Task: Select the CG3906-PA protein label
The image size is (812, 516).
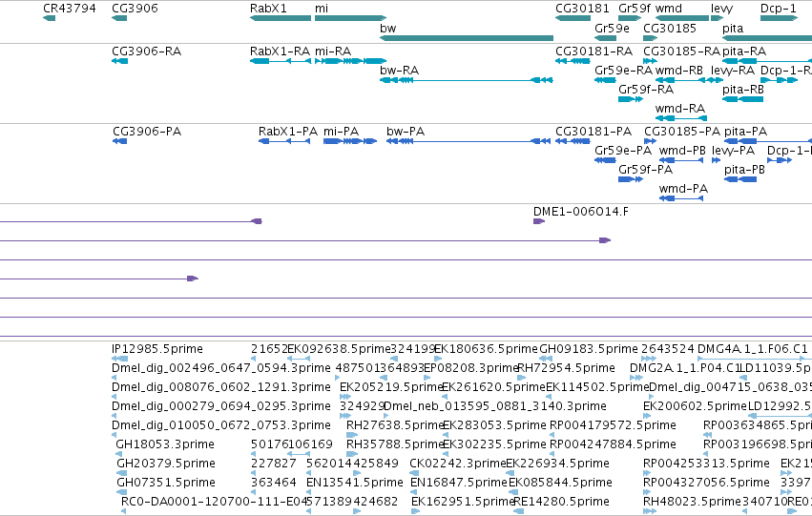Action: coord(147,132)
